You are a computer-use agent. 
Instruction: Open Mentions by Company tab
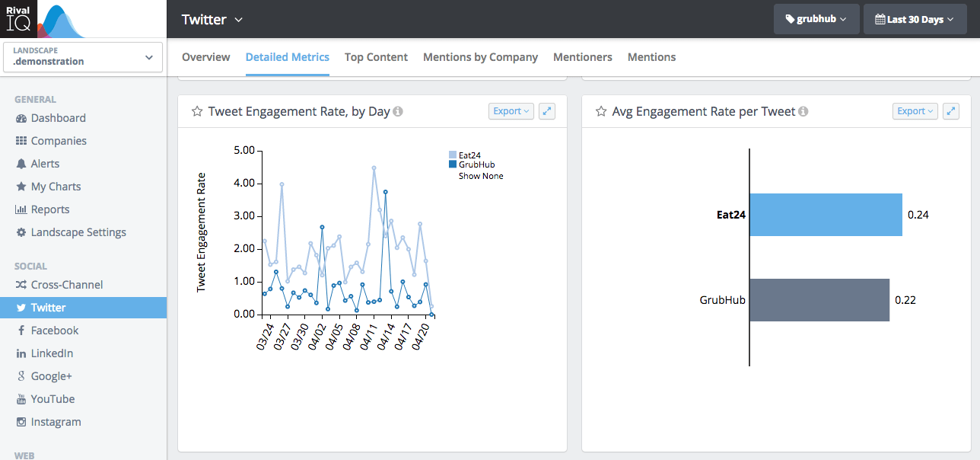point(480,57)
